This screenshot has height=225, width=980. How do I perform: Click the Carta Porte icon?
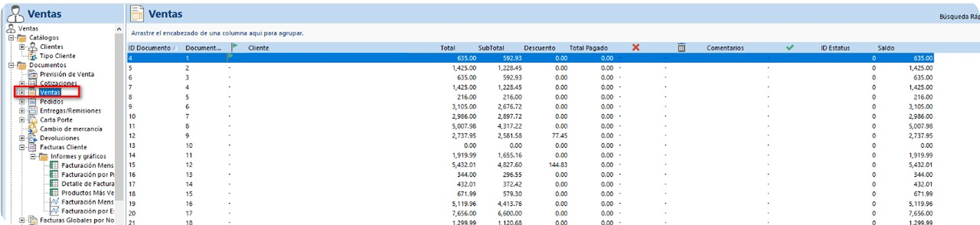(x=33, y=120)
